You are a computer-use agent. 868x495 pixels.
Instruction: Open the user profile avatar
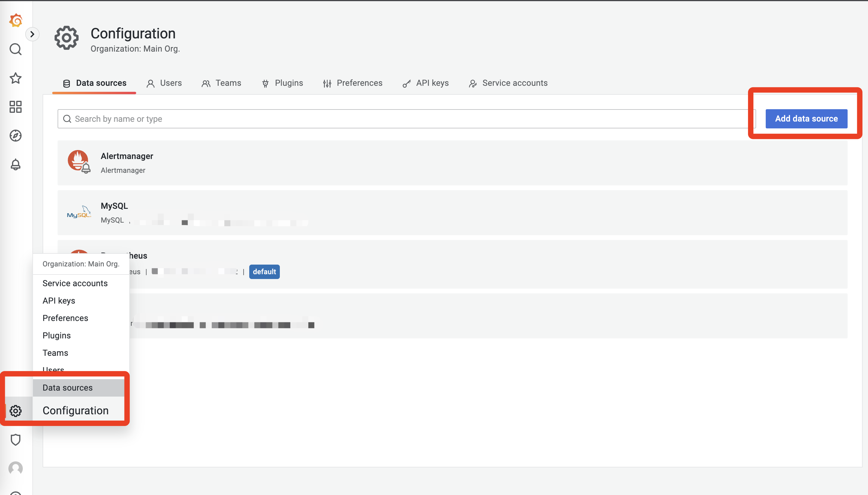(x=16, y=468)
